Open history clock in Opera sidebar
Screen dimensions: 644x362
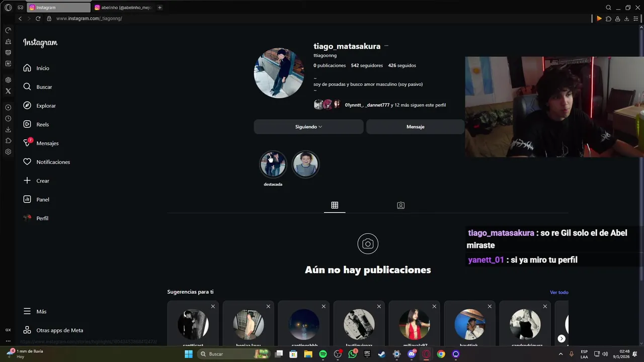click(x=8, y=119)
